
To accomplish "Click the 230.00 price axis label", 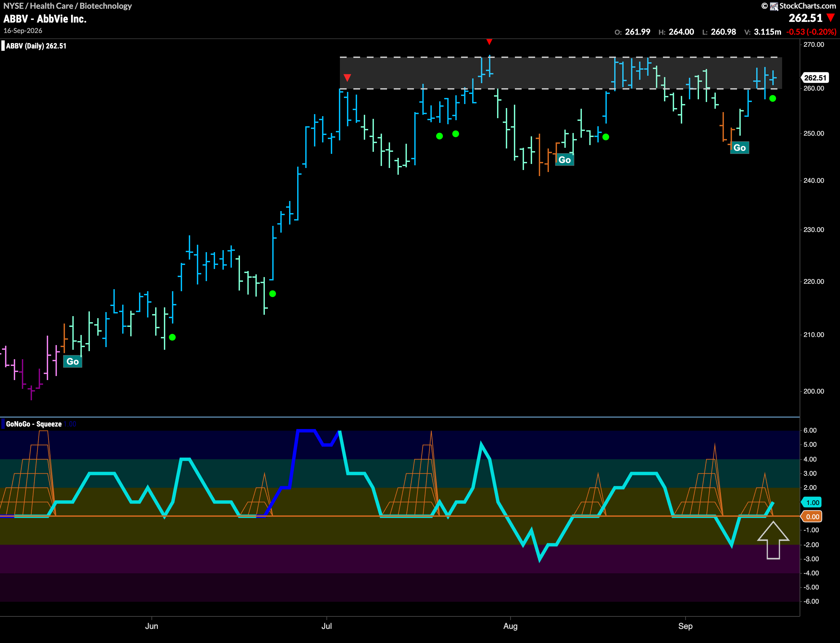I will 814,230.
